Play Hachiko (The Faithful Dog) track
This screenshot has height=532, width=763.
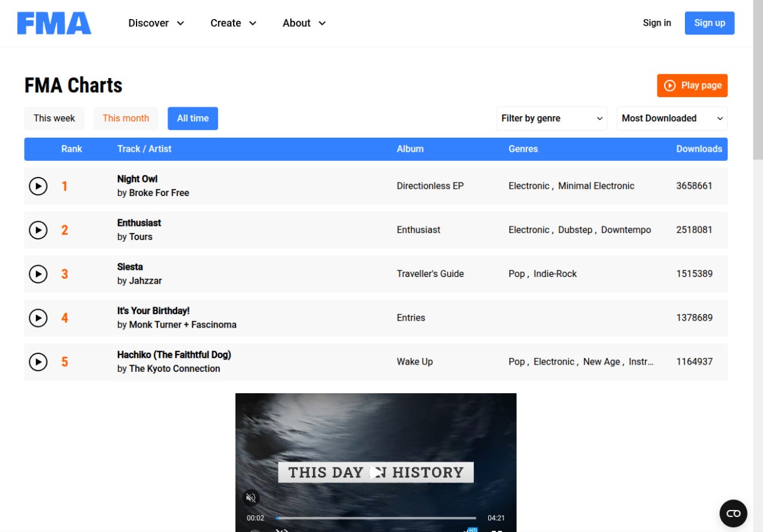pyautogui.click(x=38, y=362)
